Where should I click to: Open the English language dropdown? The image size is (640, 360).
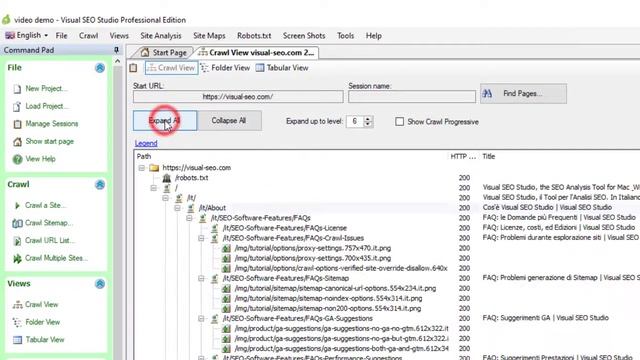(x=27, y=36)
